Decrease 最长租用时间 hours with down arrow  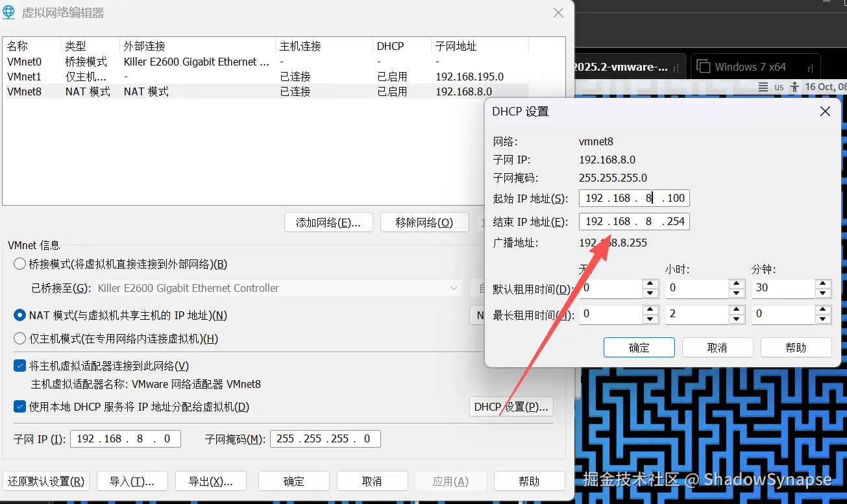pos(737,319)
